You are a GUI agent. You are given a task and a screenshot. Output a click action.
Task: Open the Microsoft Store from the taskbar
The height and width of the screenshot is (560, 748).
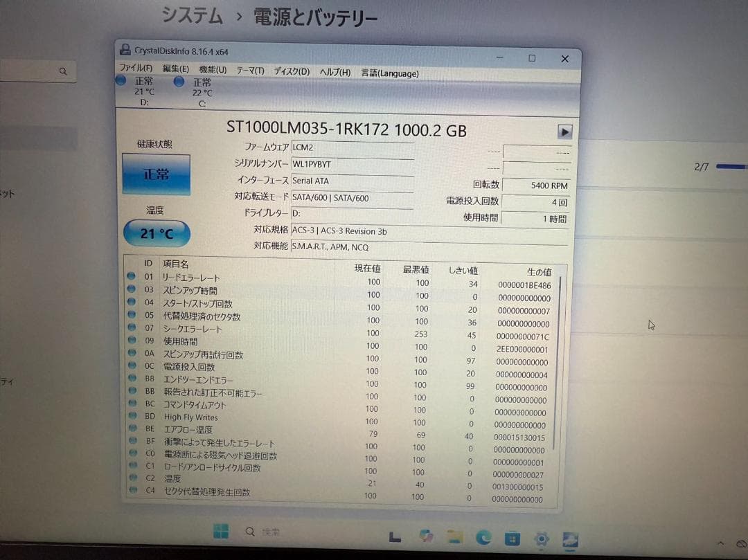(x=513, y=537)
